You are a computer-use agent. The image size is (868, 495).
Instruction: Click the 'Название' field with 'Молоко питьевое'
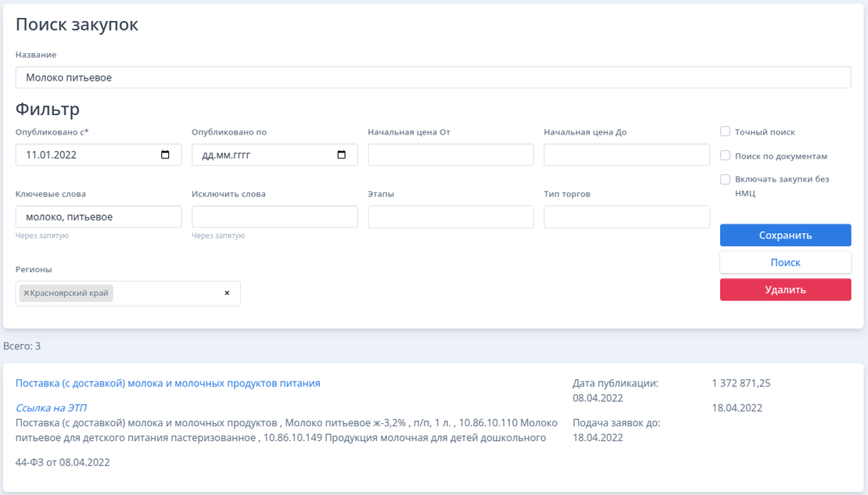[x=432, y=77]
